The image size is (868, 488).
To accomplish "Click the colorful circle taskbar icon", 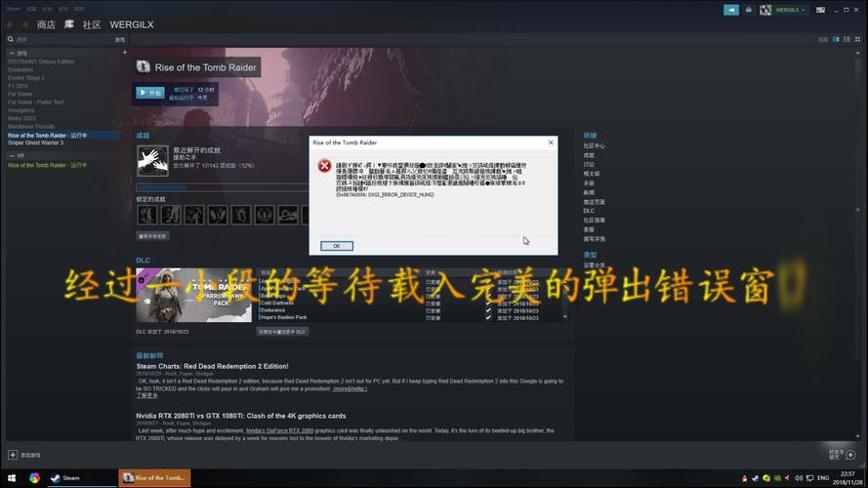I will [34, 478].
